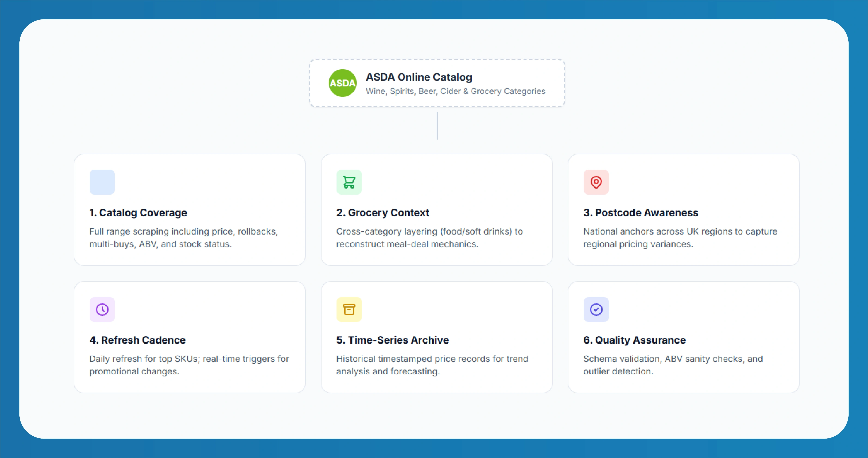Viewport: 868px width, 458px height.
Task: Click the Schema validation description text
Action: click(x=673, y=365)
